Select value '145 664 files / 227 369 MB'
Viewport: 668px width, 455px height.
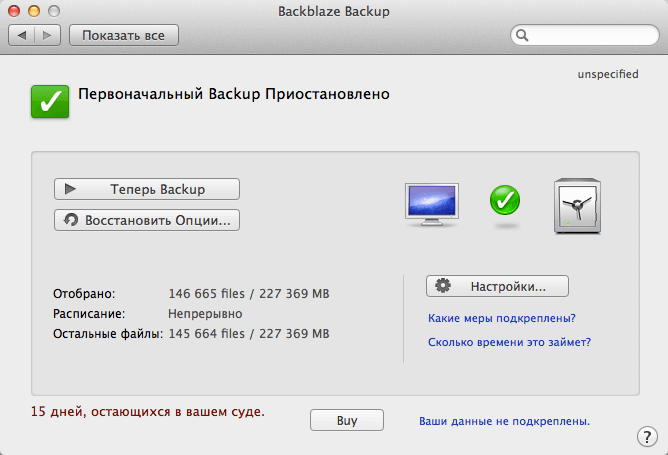249,334
